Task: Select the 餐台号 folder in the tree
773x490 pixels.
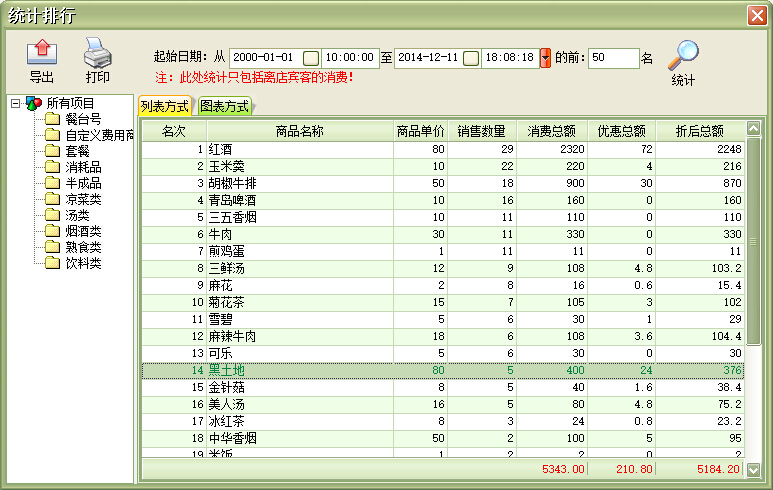Action: click(82, 119)
